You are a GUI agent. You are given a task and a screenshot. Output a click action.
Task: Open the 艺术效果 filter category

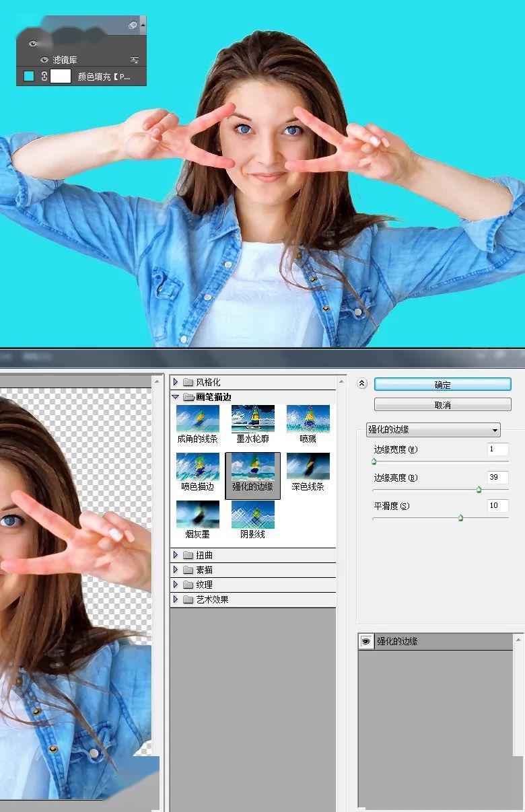(x=176, y=599)
